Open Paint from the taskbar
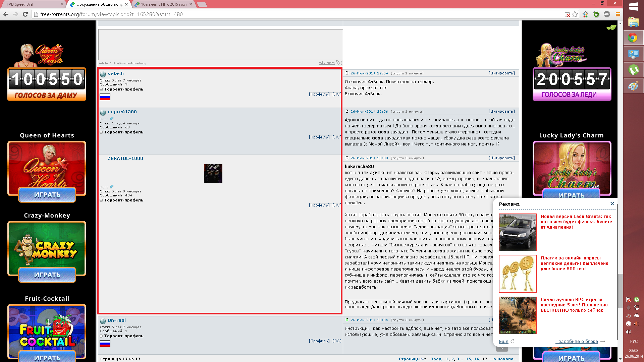Screen dimensions: 644x362 click(x=633, y=86)
